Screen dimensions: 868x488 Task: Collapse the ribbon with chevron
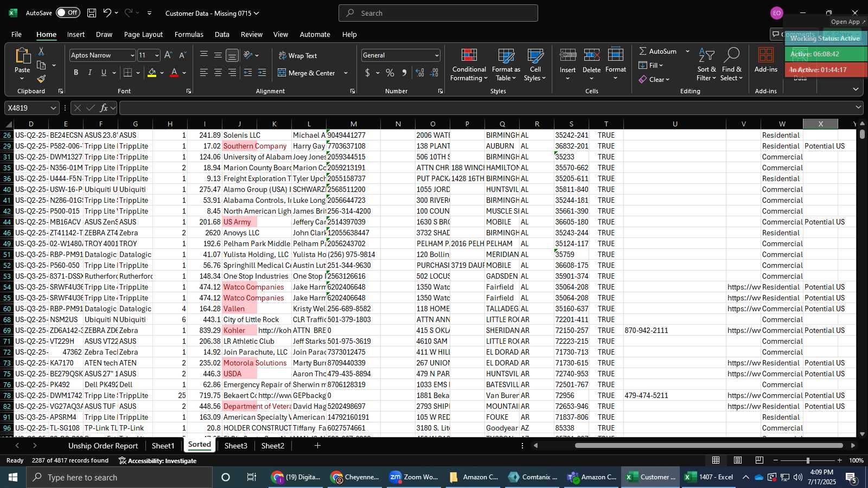856,89
